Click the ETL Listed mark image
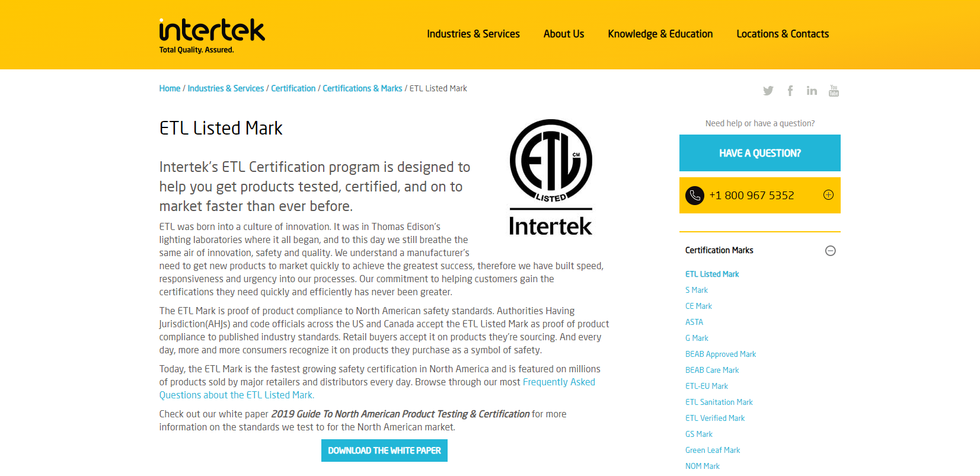The image size is (980, 476). pos(551,177)
